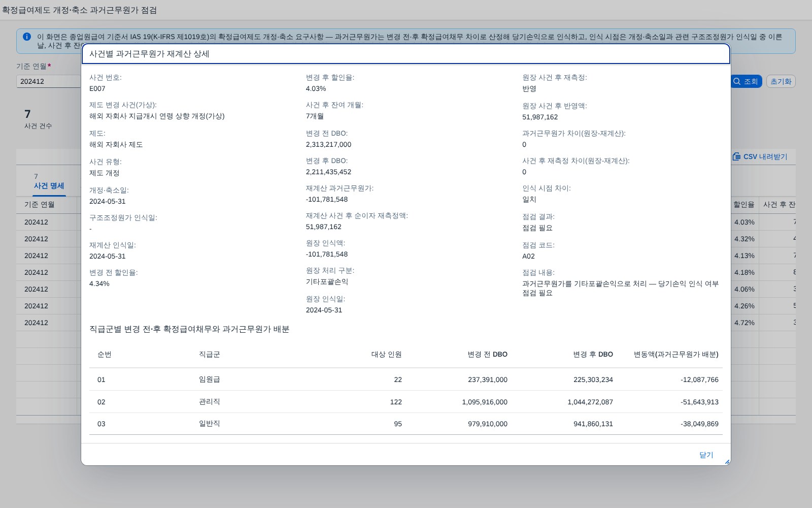Click the 변경 전 할인율 value 4.34%
Viewport: 812px width, 508px height.
[x=99, y=283]
